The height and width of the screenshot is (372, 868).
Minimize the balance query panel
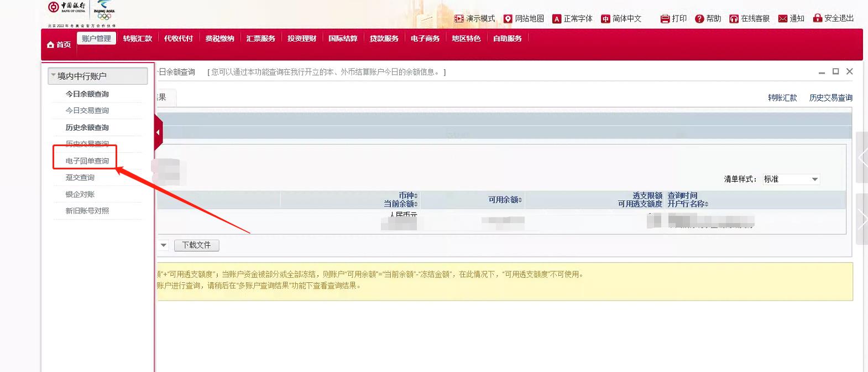(822, 72)
